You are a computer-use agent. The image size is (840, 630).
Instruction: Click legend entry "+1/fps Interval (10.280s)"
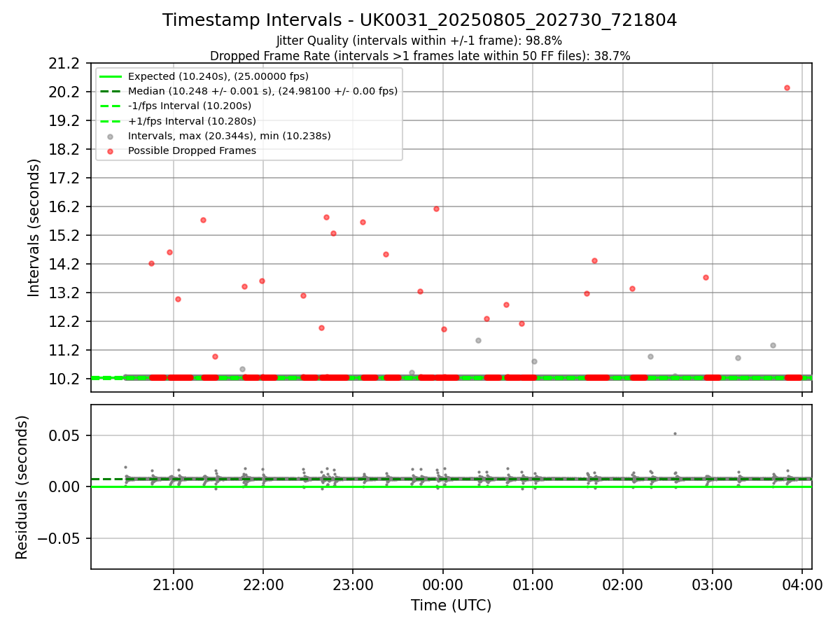(x=192, y=121)
